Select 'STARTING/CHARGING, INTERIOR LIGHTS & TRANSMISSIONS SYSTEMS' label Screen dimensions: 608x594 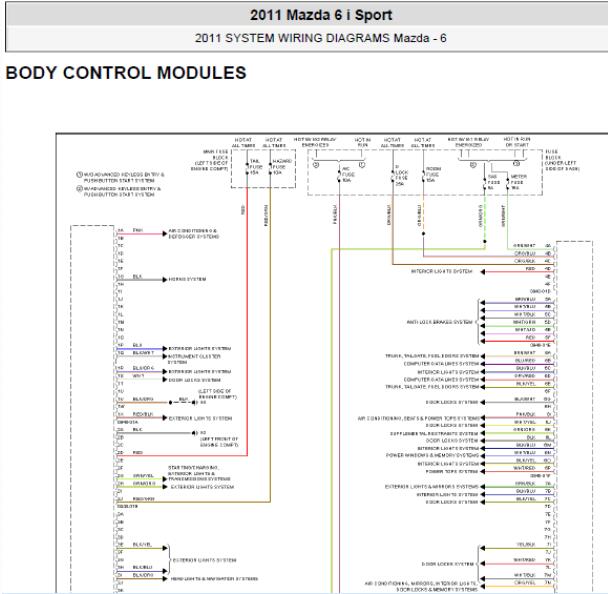point(199,473)
